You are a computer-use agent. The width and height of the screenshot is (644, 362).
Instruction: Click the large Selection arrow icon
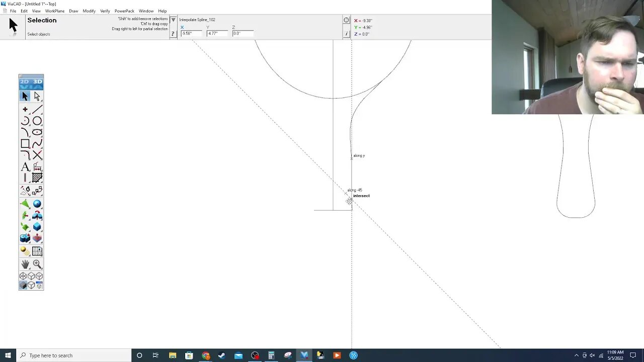click(x=13, y=25)
